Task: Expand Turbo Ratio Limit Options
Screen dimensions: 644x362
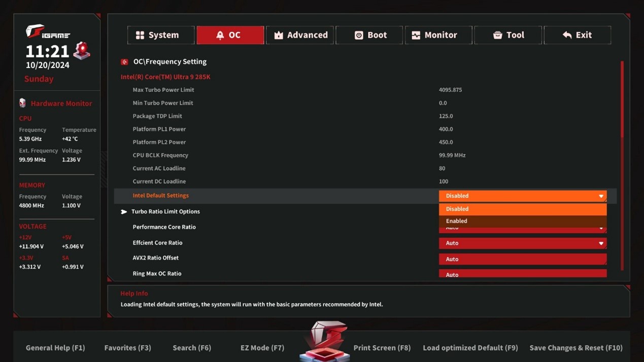Action: tap(165, 211)
